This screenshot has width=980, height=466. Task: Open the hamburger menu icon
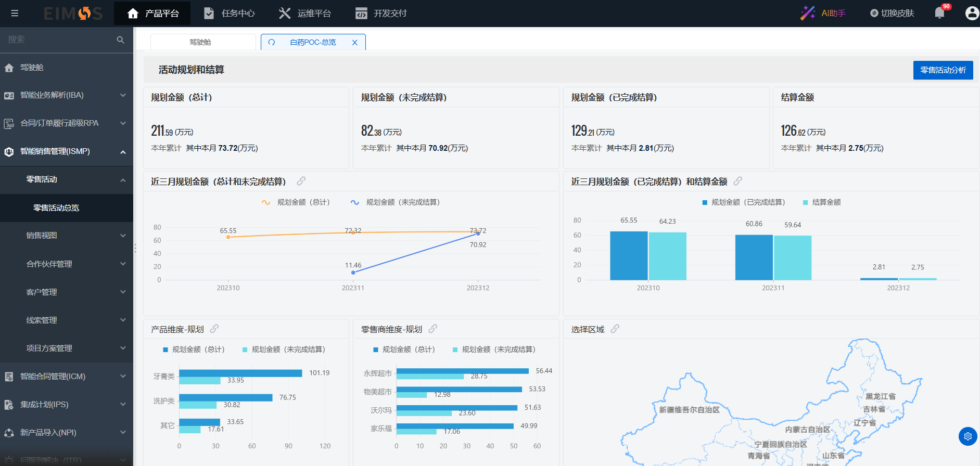(x=15, y=14)
